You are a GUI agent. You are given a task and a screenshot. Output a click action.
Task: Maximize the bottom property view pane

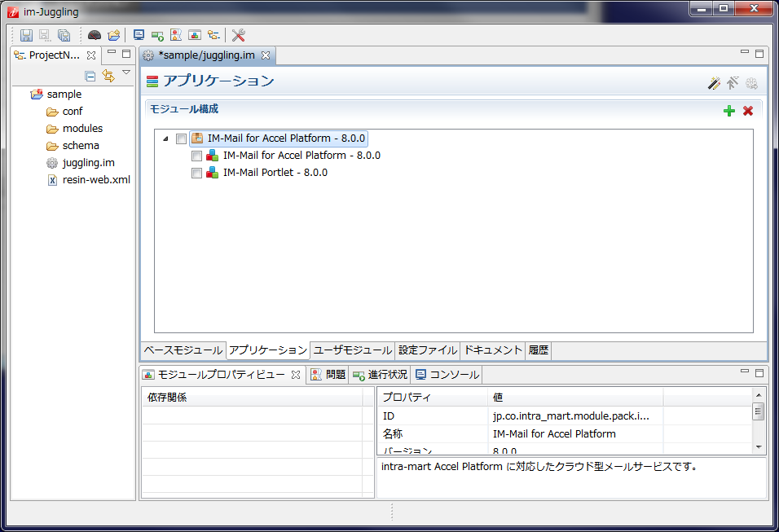[x=759, y=372]
